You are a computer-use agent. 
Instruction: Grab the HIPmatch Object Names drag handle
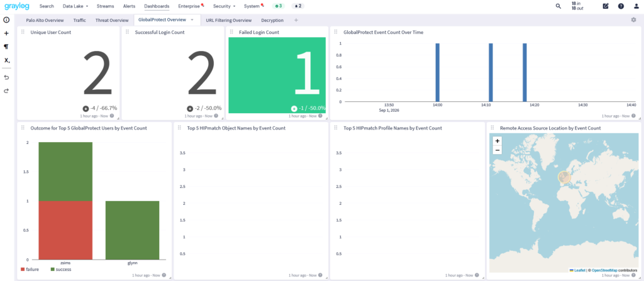[x=179, y=128]
